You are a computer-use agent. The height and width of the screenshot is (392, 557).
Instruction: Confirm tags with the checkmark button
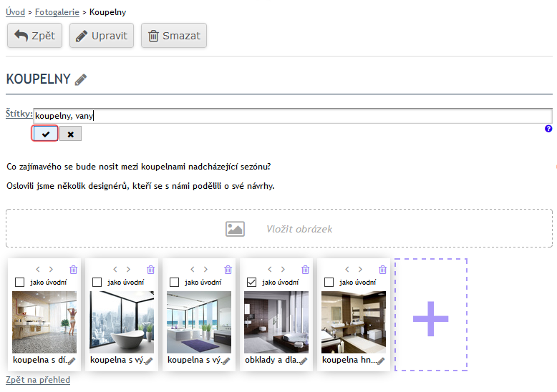coord(45,134)
